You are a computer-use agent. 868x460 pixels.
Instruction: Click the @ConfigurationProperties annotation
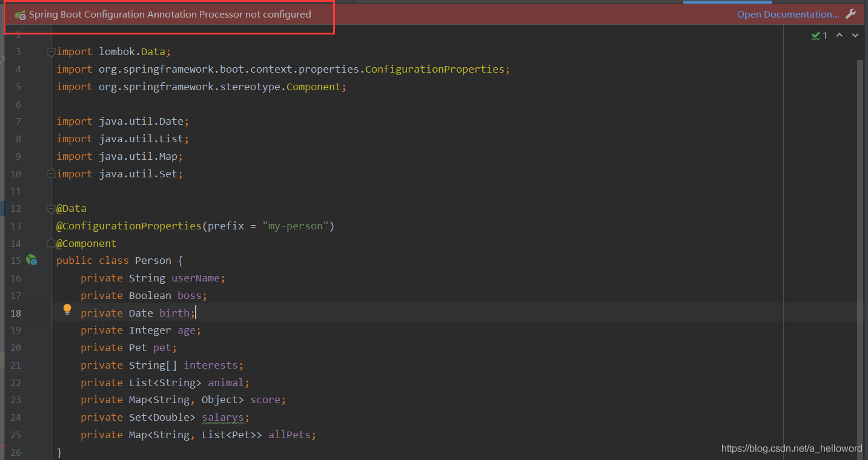tap(128, 226)
